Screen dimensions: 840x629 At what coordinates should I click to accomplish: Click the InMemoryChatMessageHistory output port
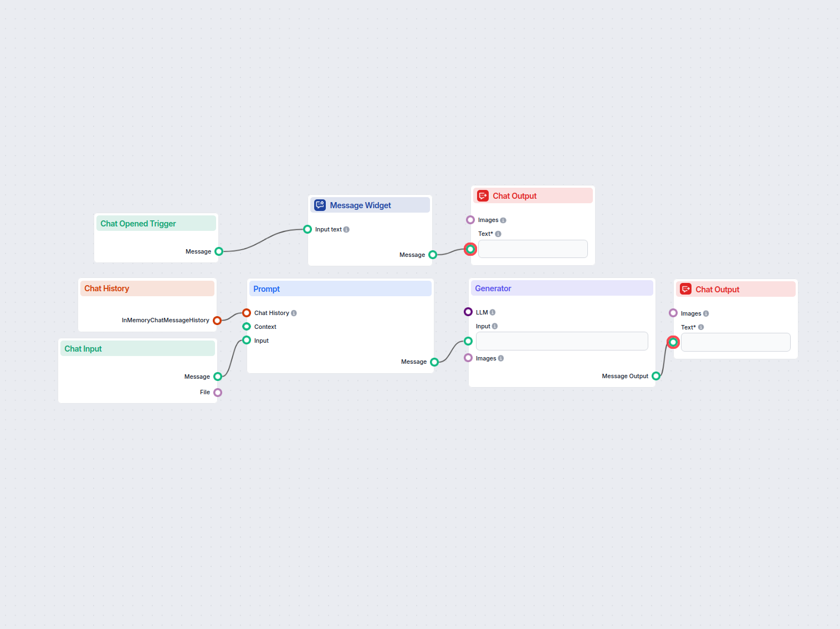point(217,321)
